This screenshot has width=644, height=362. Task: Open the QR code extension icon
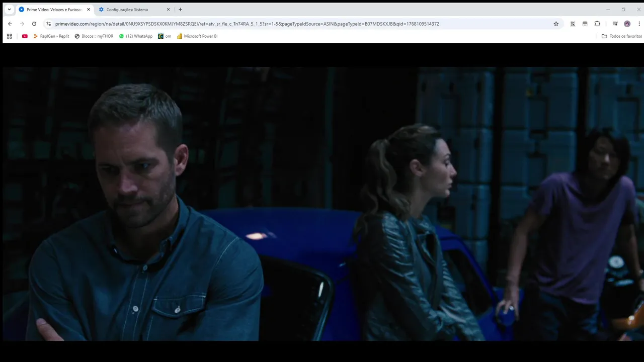(x=573, y=24)
